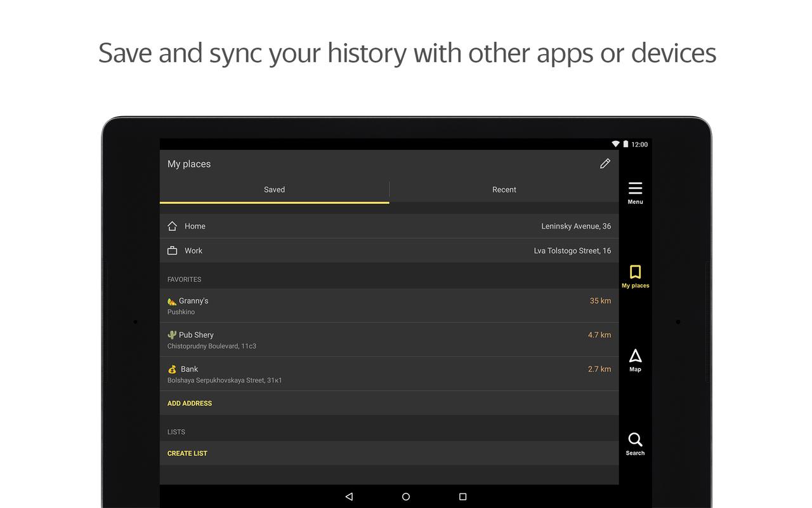Tap the FAVORITES section header
The image size is (812, 508).
click(x=185, y=279)
